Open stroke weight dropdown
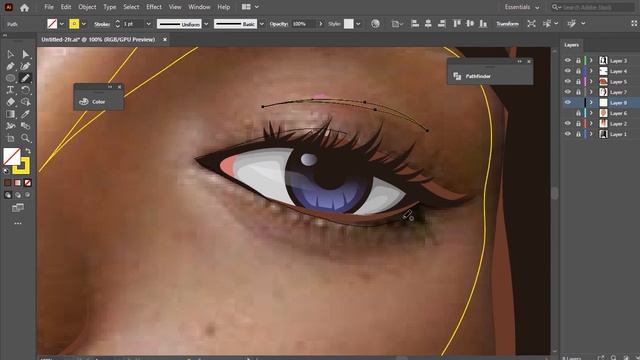 click(149, 24)
